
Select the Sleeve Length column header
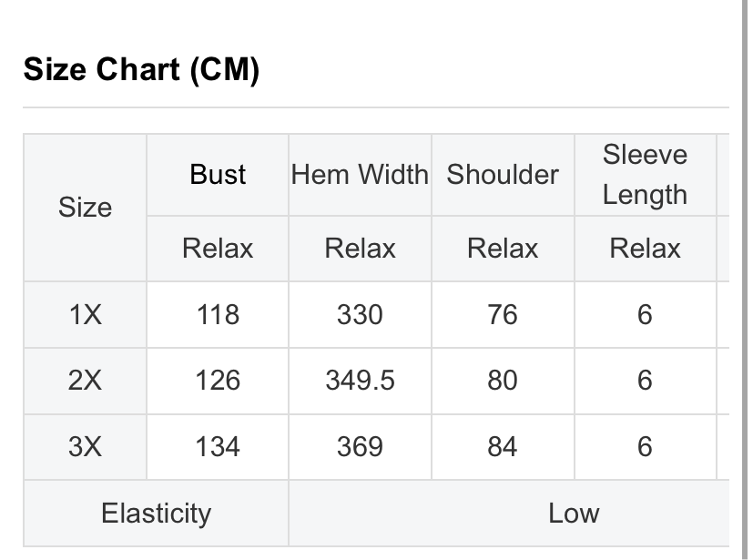pyautogui.click(x=645, y=174)
